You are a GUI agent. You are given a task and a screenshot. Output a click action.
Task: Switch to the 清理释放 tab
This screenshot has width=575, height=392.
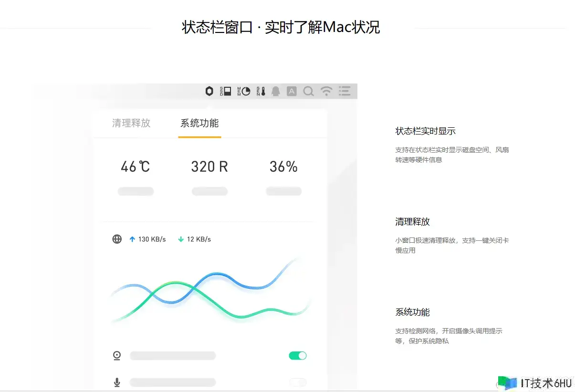pyautogui.click(x=131, y=123)
